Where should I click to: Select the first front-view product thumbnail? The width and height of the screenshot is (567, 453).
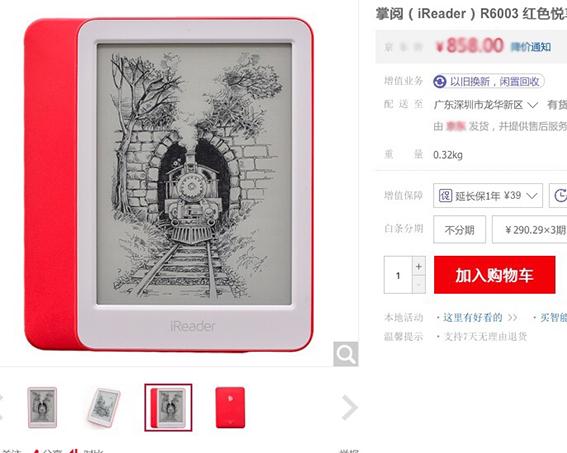[42, 407]
